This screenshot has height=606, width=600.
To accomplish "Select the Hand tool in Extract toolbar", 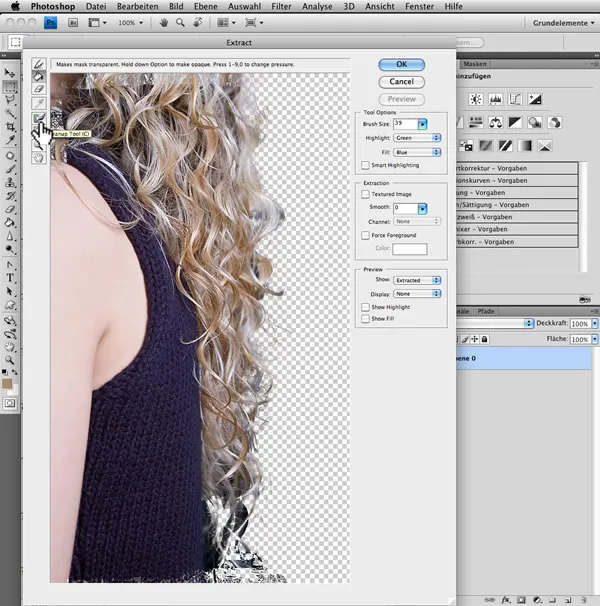I will point(39,157).
